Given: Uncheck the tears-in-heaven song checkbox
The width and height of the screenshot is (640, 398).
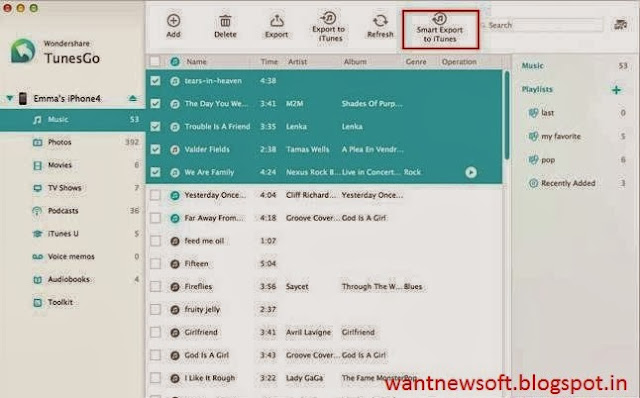Looking at the screenshot, I should 155,80.
